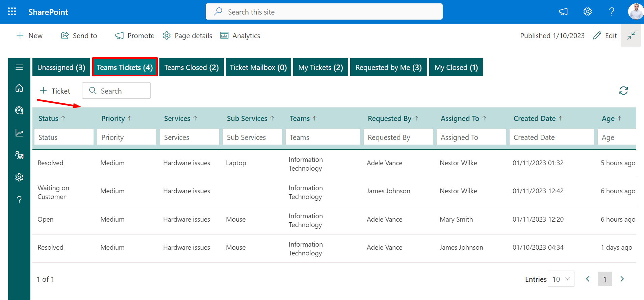Open the Ticket Mailbox (0) tab
The width and height of the screenshot is (644, 300).
click(258, 67)
